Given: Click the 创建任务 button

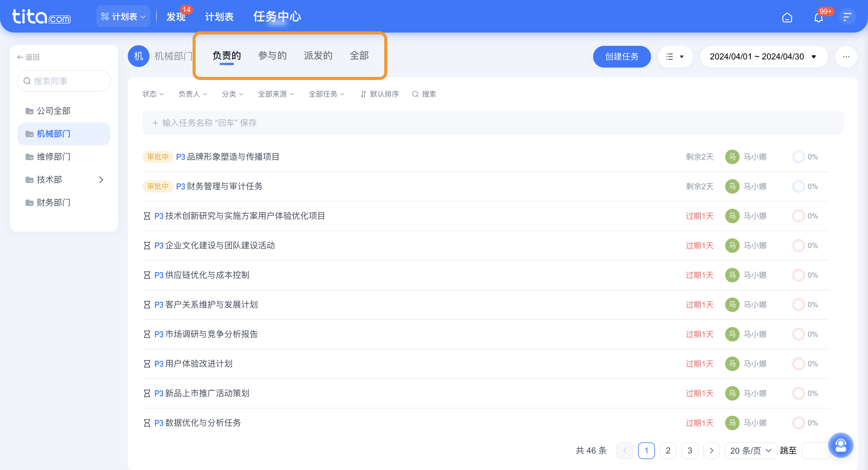Looking at the screenshot, I should (x=622, y=57).
